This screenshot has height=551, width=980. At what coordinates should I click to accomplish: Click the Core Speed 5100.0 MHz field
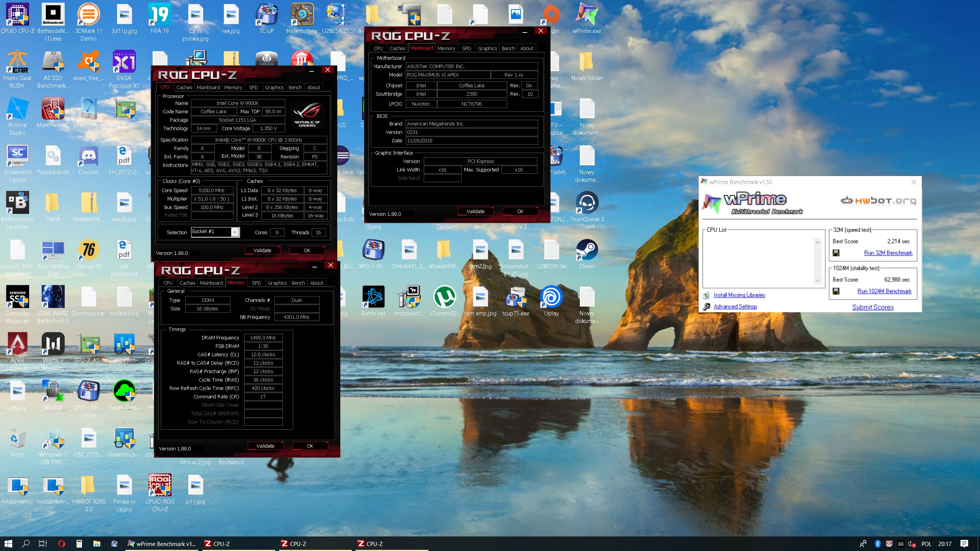[212, 190]
